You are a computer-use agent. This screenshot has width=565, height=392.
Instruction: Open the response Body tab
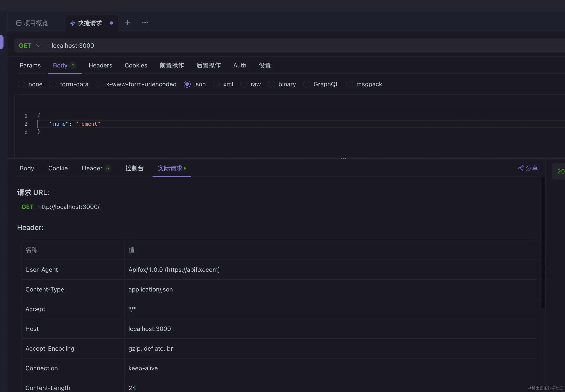coord(27,168)
